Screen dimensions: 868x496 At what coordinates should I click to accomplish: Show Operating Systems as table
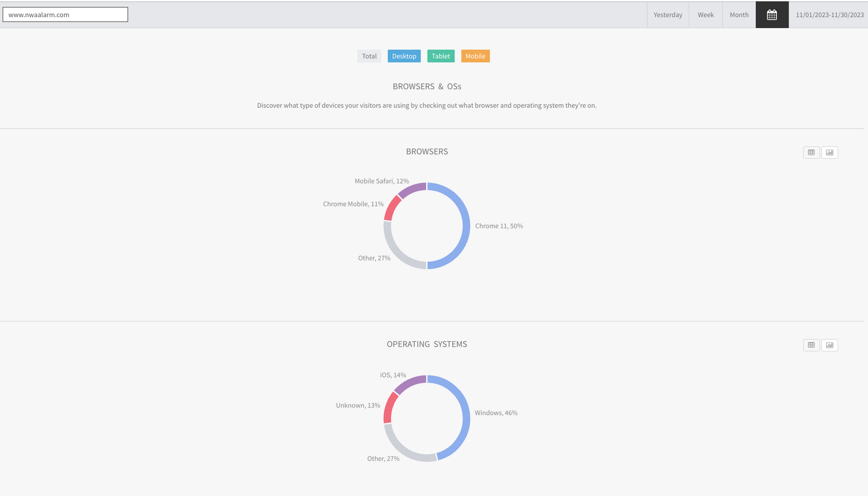coord(811,345)
